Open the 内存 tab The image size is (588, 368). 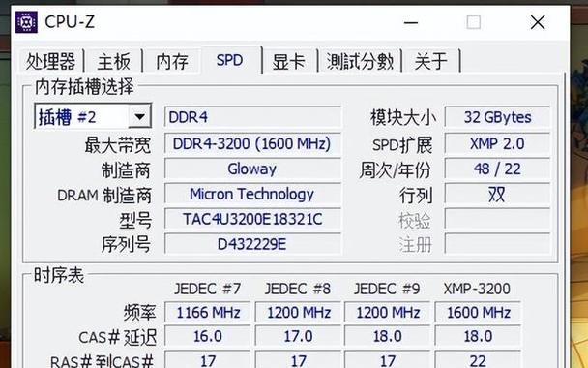(x=172, y=61)
